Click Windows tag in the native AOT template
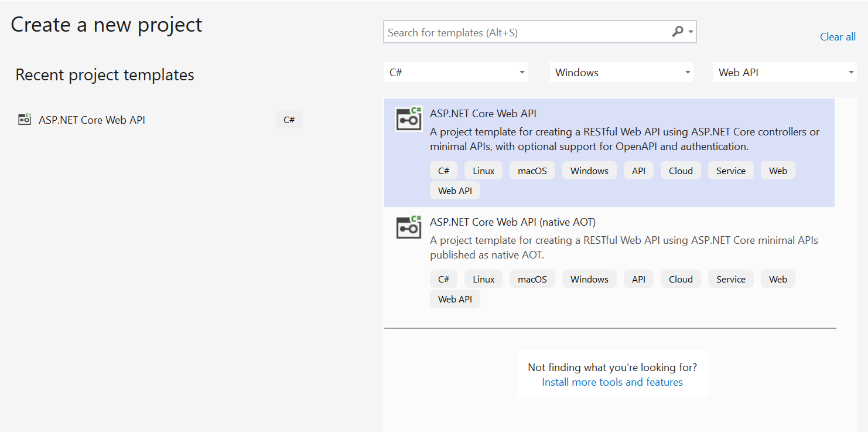 point(590,279)
